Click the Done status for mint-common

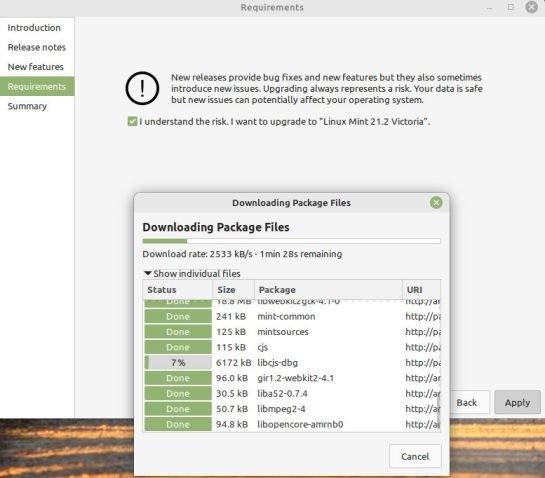pyautogui.click(x=178, y=316)
